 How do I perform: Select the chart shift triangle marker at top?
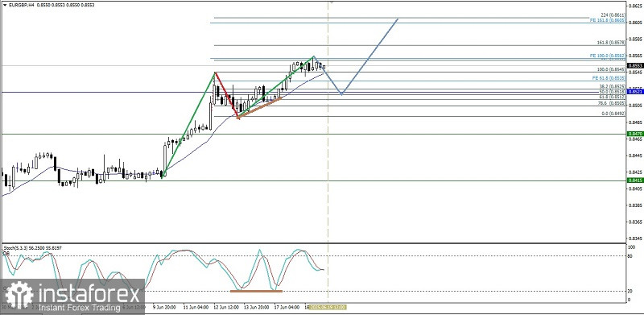pyautogui.click(x=331, y=2)
